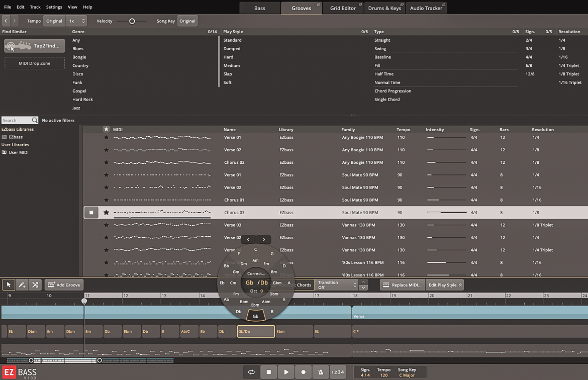Open the Settings menu
The image size is (588, 380).
point(54,7)
